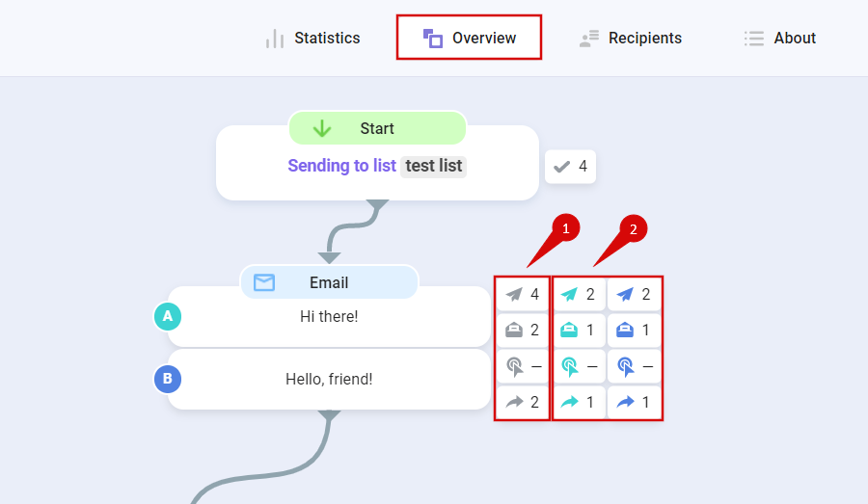Click the teal variant A opened count
The image size is (868, 504).
point(579,331)
